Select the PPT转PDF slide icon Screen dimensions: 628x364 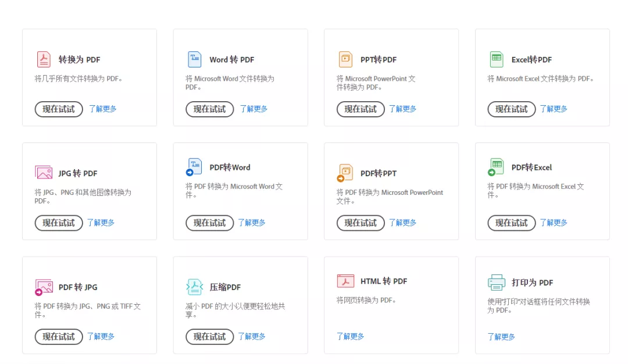coord(345,59)
